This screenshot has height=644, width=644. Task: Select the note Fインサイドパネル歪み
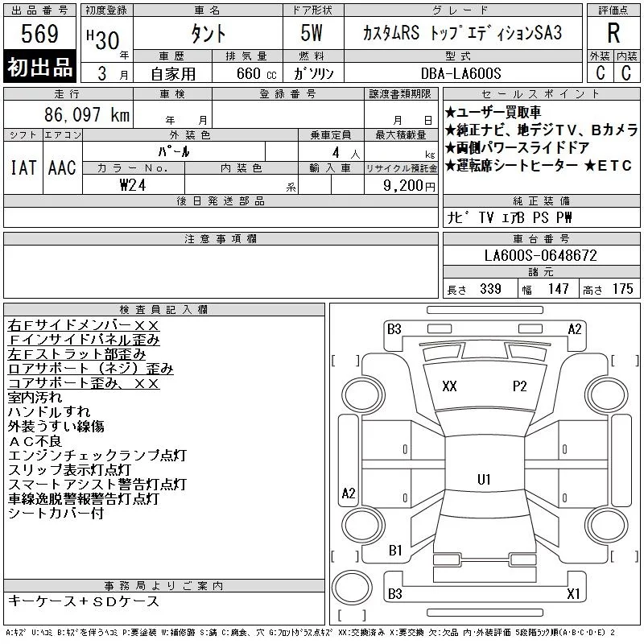pos(84,340)
